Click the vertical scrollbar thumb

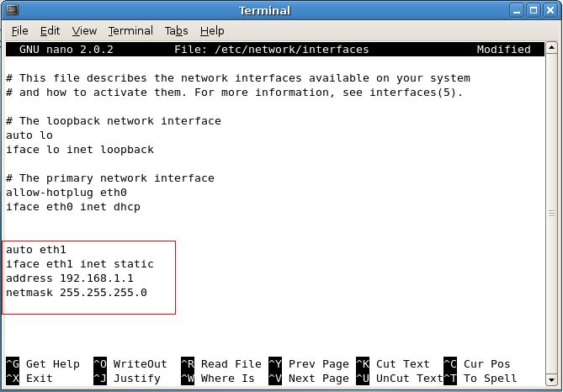click(551, 214)
